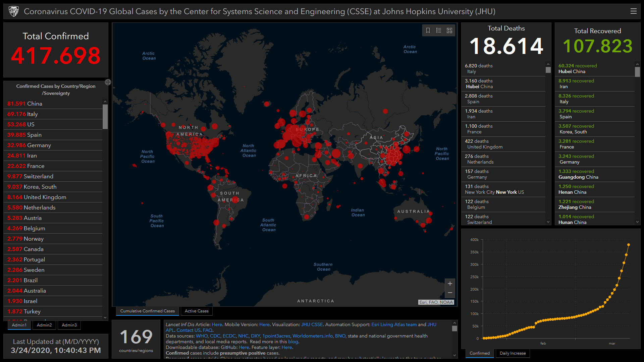Open the blog link
Viewport: 644px width, 362px height.
pos(293,342)
